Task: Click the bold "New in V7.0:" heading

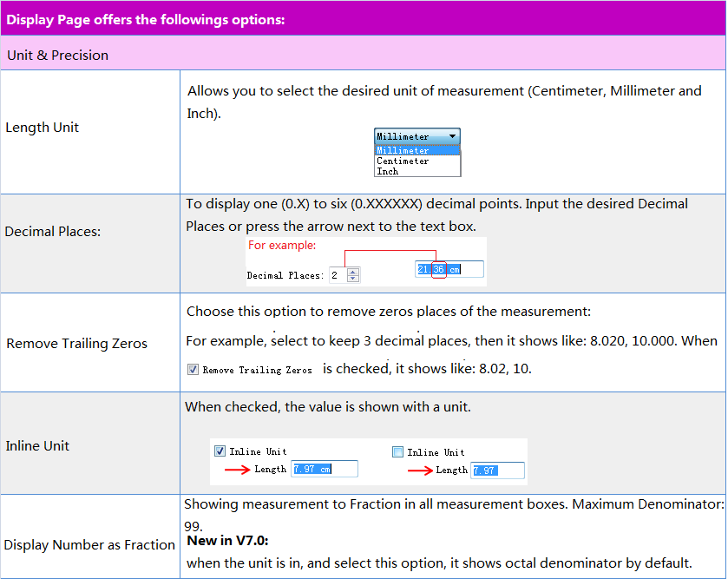Action: 227,541
